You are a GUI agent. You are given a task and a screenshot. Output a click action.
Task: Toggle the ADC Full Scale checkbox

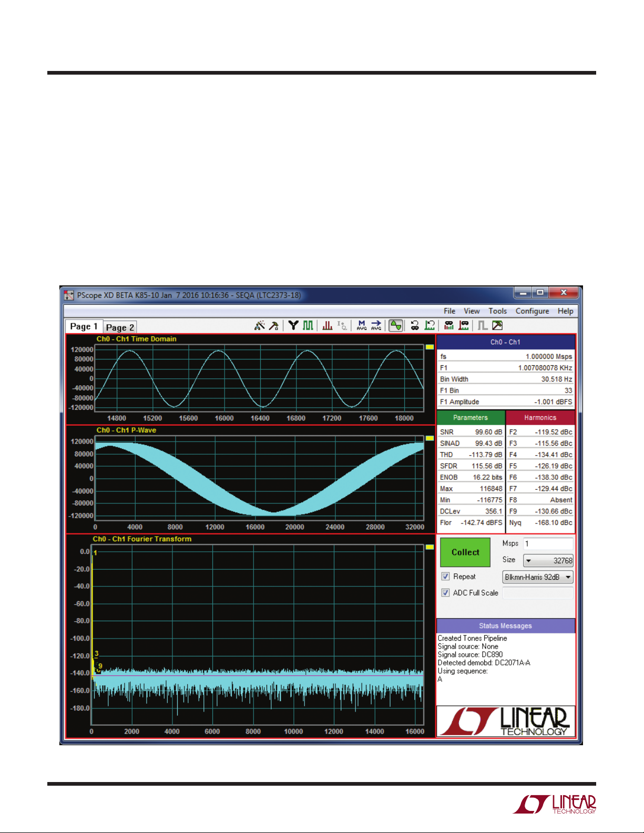[x=445, y=593]
